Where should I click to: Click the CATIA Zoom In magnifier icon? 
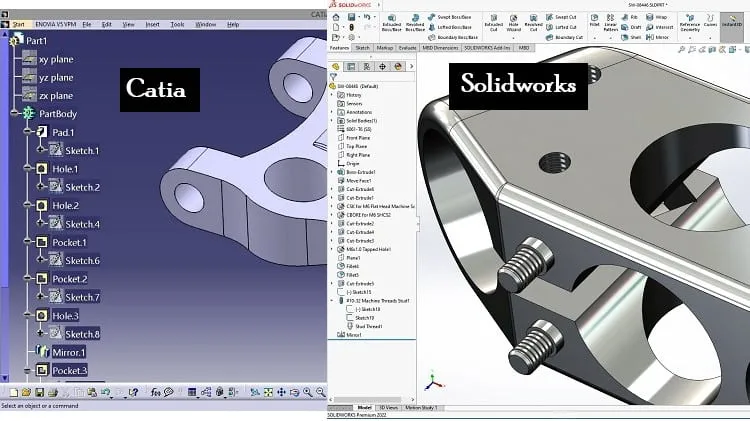coord(308,392)
